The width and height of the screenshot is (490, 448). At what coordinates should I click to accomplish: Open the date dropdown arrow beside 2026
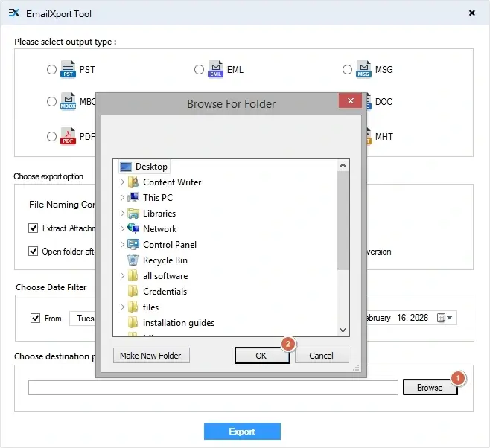449,318
